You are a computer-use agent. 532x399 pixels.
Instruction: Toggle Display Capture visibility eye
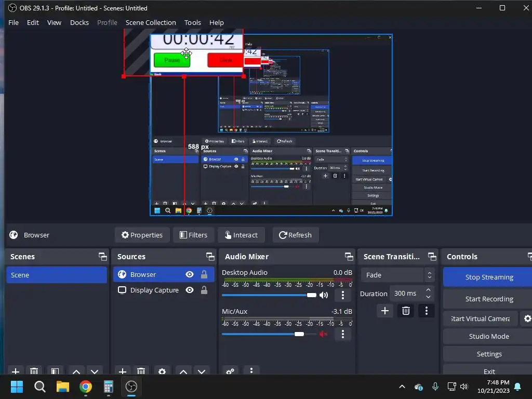190,290
